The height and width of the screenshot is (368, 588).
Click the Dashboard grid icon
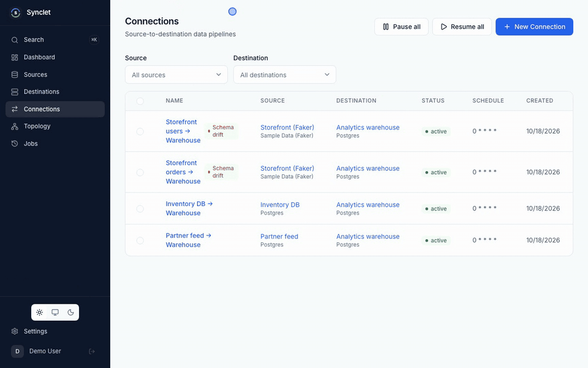coord(15,58)
